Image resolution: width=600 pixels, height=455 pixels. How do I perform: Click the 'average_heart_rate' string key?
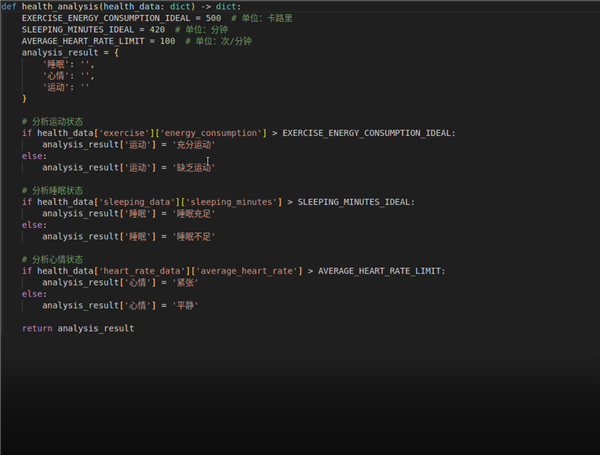point(249,271)
